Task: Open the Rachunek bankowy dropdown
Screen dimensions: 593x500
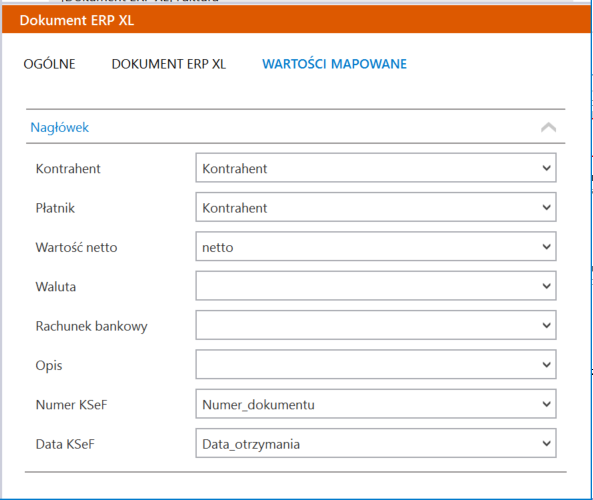Action: click(x=376, y=325)
